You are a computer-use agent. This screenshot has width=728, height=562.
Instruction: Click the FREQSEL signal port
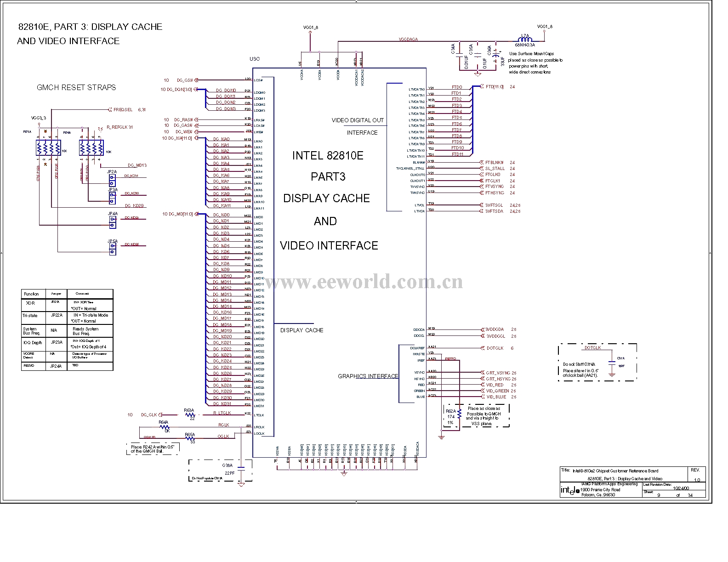coord(120,110)
